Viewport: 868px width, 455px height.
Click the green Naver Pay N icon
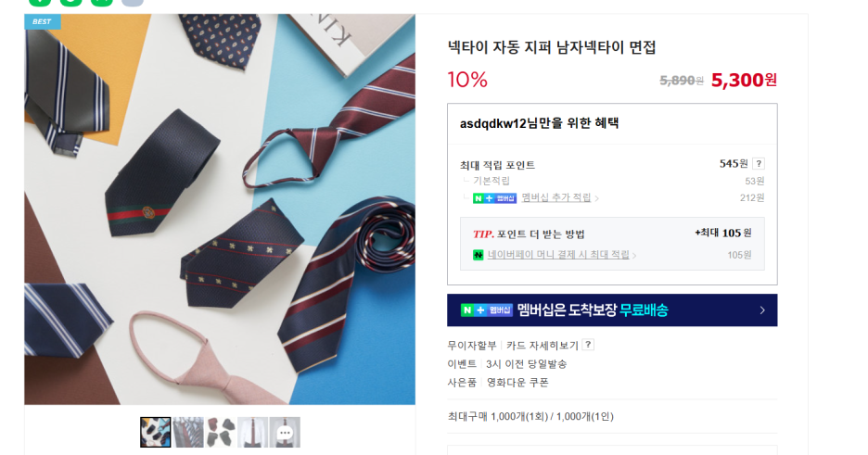pyautogui.click(x=478, y=255)
